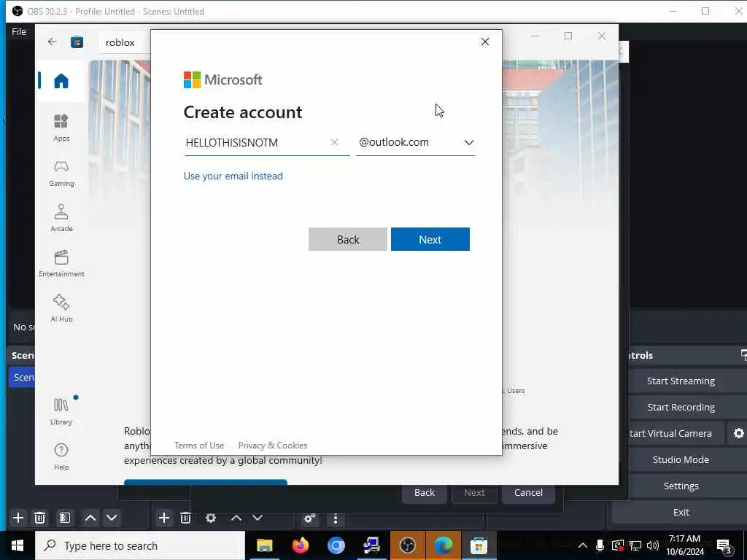
Task: Open File Explorer from the taskbar
Action: pos(264,545)
